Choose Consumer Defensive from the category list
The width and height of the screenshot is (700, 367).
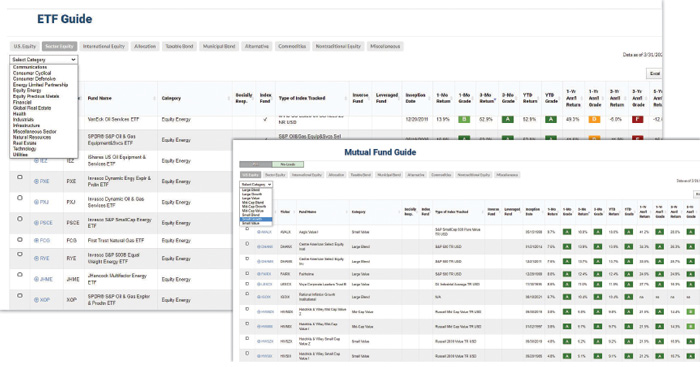pos(34,79)
